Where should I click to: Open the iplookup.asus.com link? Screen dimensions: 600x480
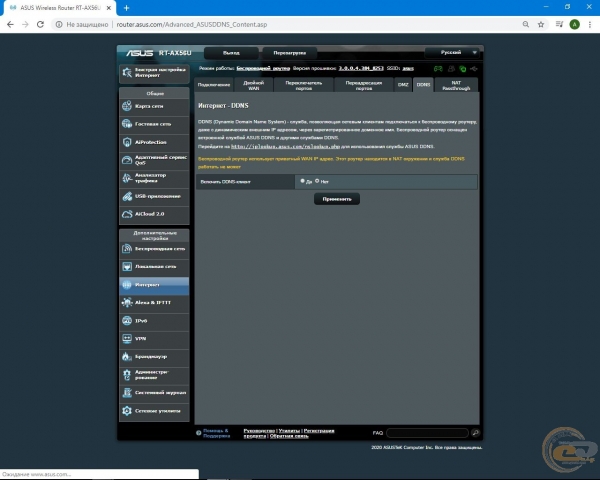pos(285,146)
